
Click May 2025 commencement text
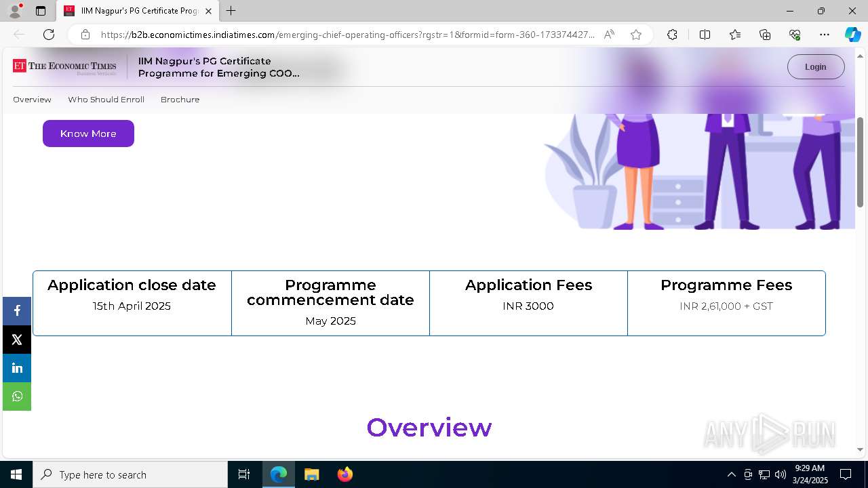[330, 321]
